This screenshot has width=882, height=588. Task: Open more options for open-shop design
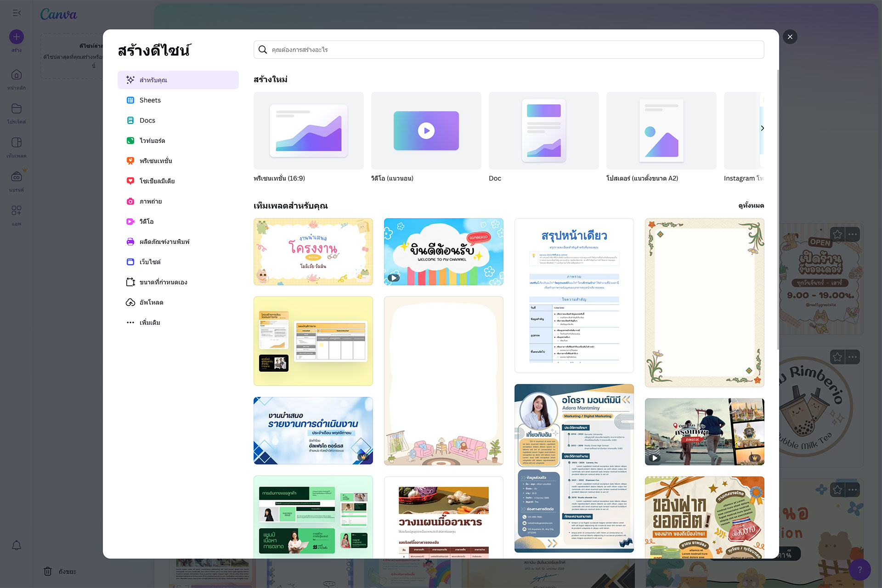coord(853,234)
